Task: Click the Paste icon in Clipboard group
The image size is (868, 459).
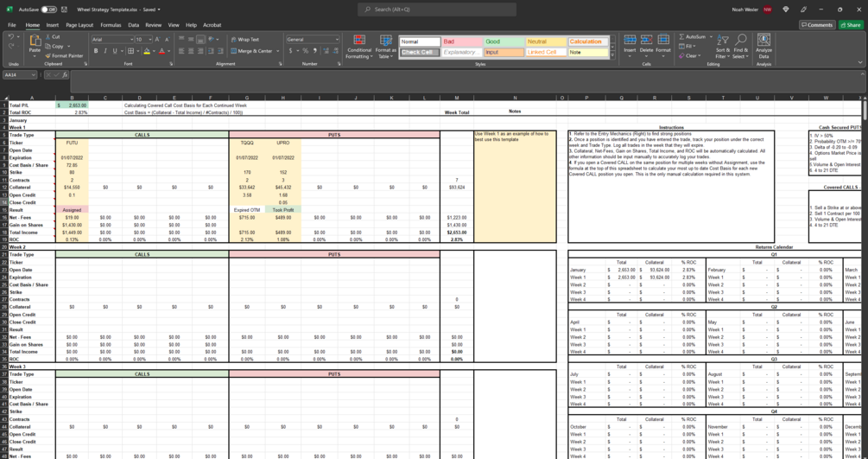Action: tap(35, 41)
